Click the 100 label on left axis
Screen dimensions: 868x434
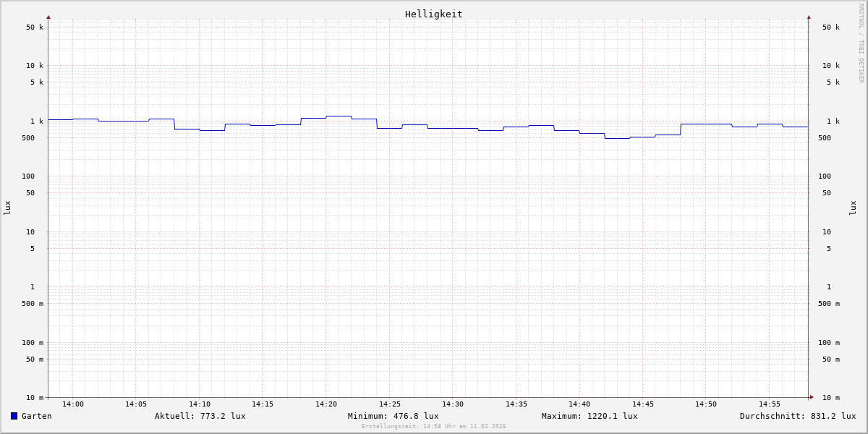[28, 176]
